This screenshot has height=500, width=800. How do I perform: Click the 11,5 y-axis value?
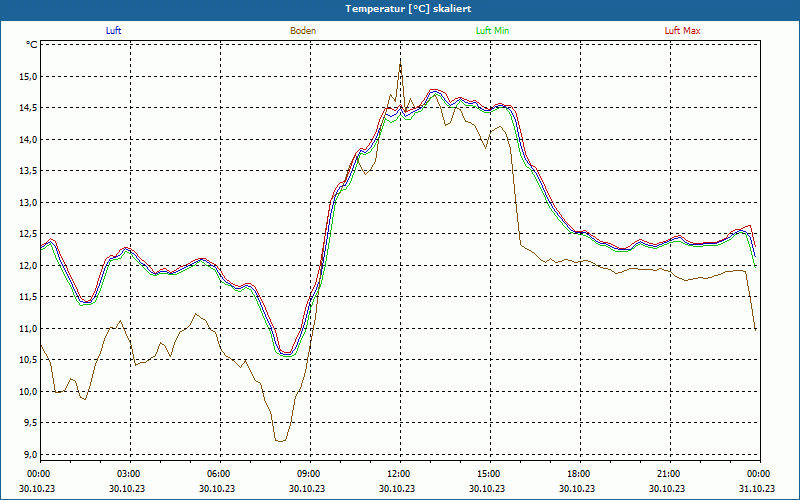29,297
